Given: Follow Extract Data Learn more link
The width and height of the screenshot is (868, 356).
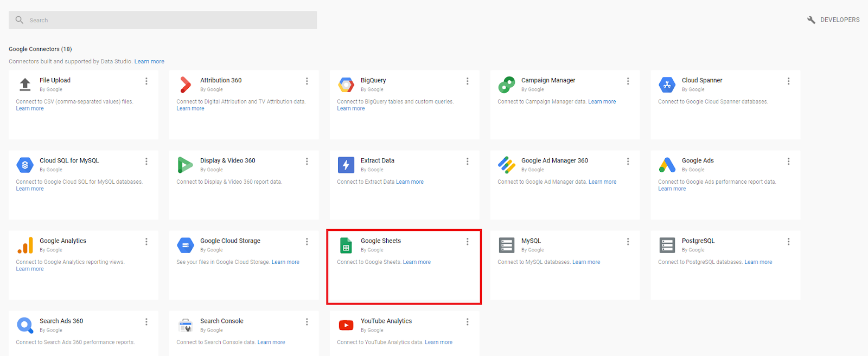Looking at the screenshot, I should [410, 182].
